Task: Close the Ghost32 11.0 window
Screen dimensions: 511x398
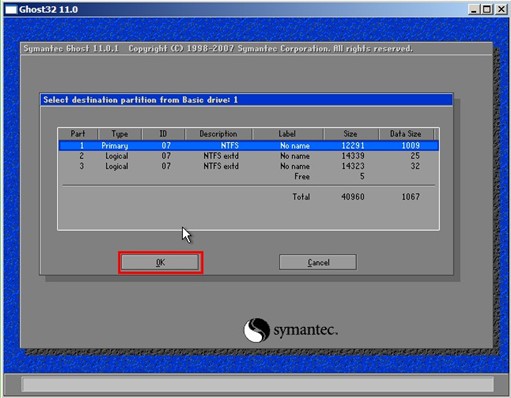Action: coord(501,9)
